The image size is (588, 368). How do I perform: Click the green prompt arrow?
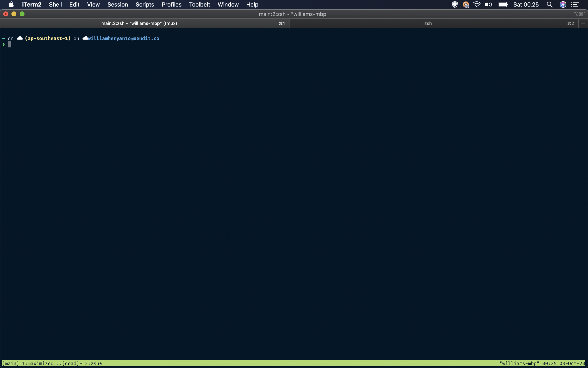(x=3, y=44)
